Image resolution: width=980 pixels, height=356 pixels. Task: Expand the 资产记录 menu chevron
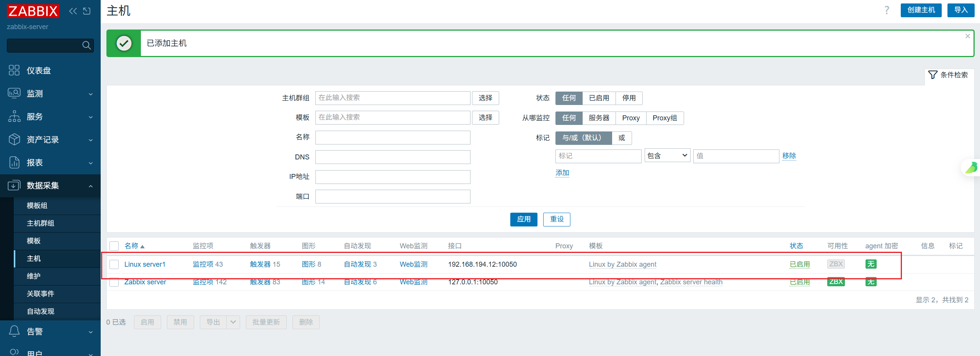click(x=91, y=140)
